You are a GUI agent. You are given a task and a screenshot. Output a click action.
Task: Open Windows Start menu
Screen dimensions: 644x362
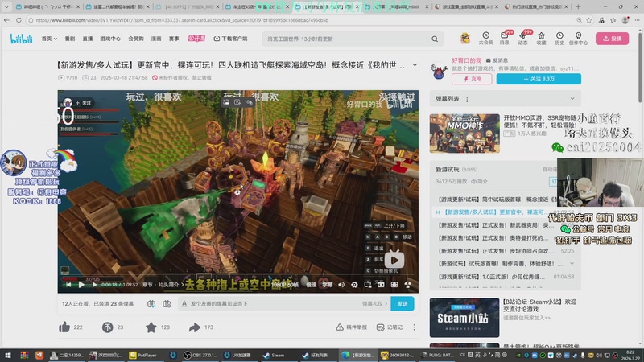coord(8,355)
